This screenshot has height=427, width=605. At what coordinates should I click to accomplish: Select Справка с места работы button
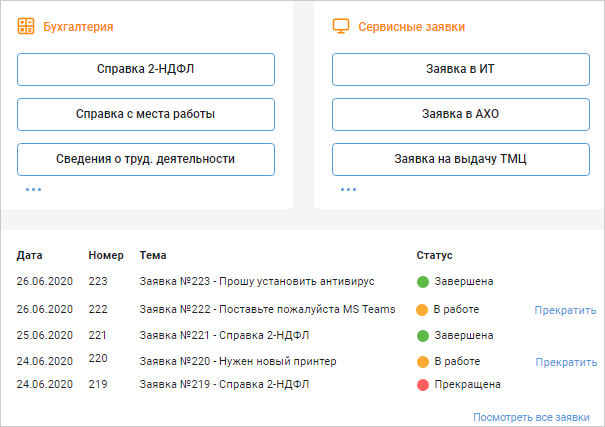146,115
